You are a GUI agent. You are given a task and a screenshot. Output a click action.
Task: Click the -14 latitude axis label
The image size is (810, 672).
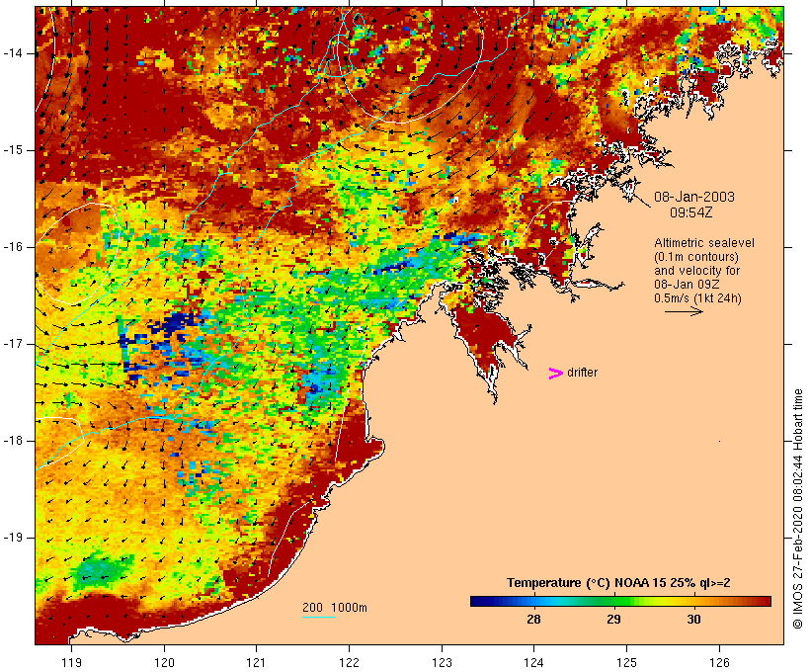click(x=13, y=53)
